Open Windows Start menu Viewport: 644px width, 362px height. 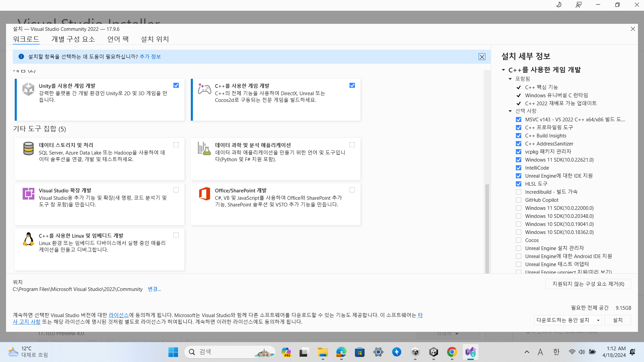(x=173, y=352)
